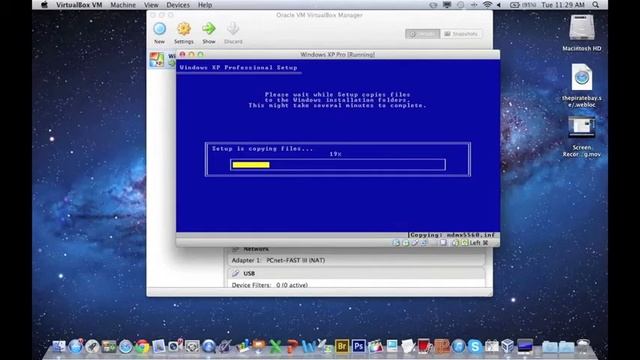
Task: Click the 'Copying: mdmx5560.inf' status text
Action: (451, 235)
